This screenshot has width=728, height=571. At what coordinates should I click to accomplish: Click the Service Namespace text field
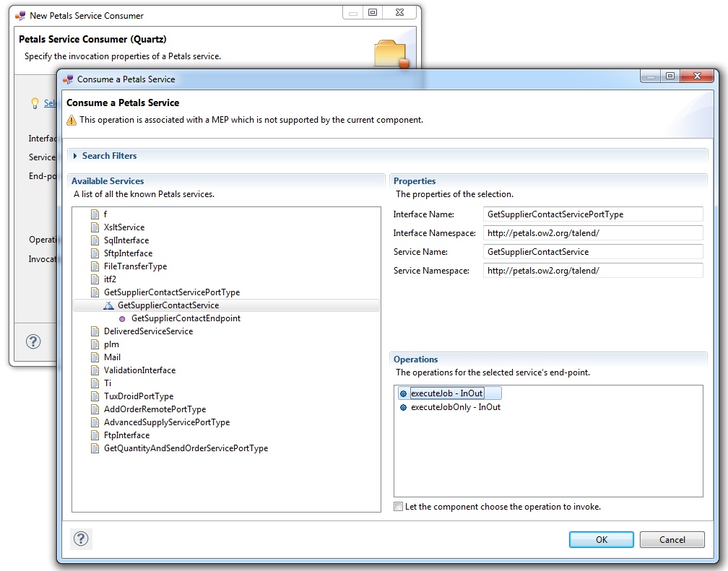[592, 271]
